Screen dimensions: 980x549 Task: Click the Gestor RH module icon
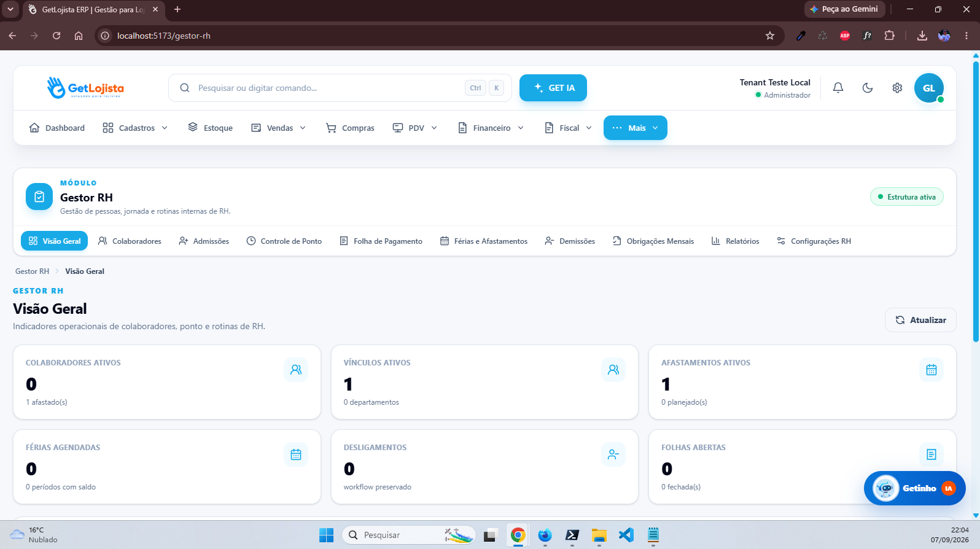[x=39, y=197]
